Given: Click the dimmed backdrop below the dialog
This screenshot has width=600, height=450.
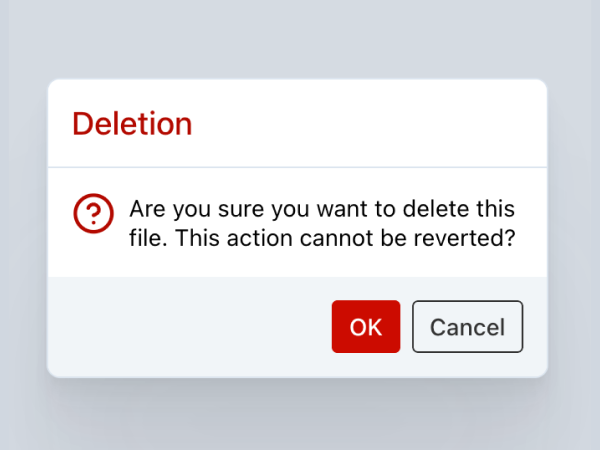Looking at the screenshot, I should click(300, 415).
